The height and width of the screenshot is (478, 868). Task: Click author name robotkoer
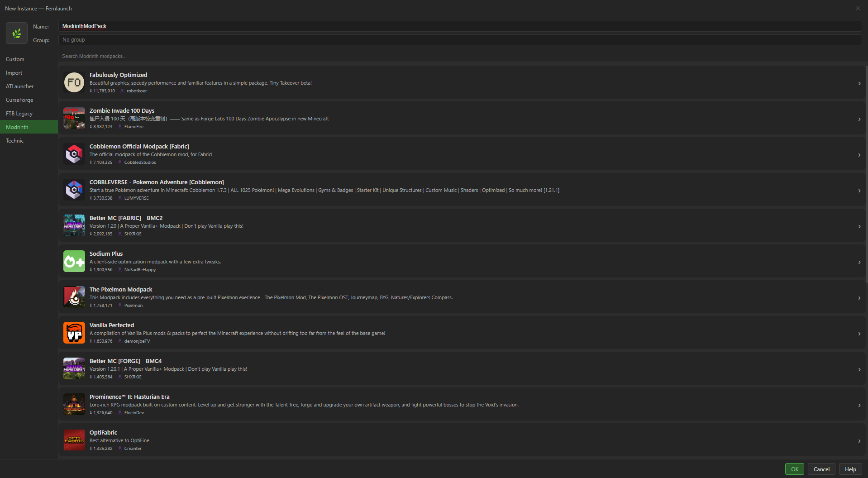[137, 91]
